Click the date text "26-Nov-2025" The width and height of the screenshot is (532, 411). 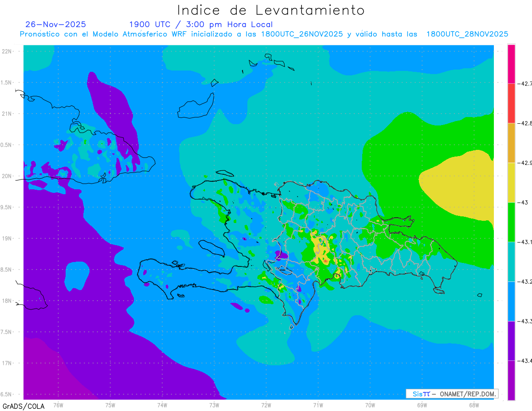[x=56, y=24]
